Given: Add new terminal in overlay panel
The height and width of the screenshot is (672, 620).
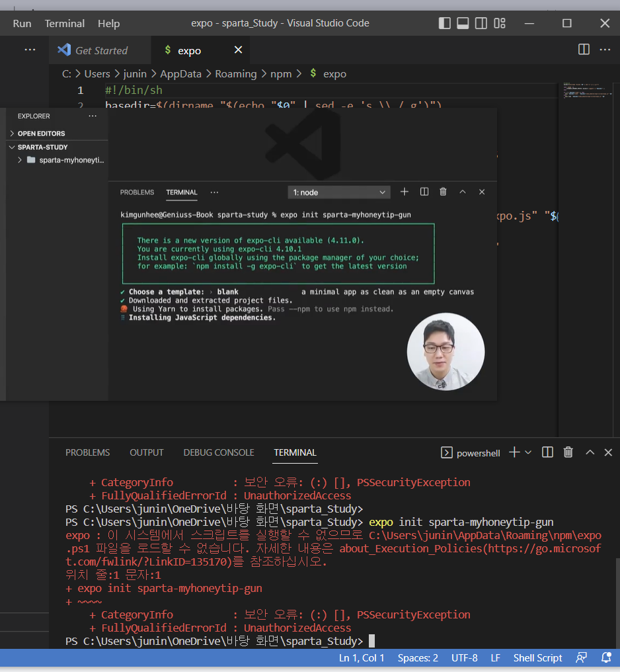Looking at the screenshot, I should [x=405, y=192].
